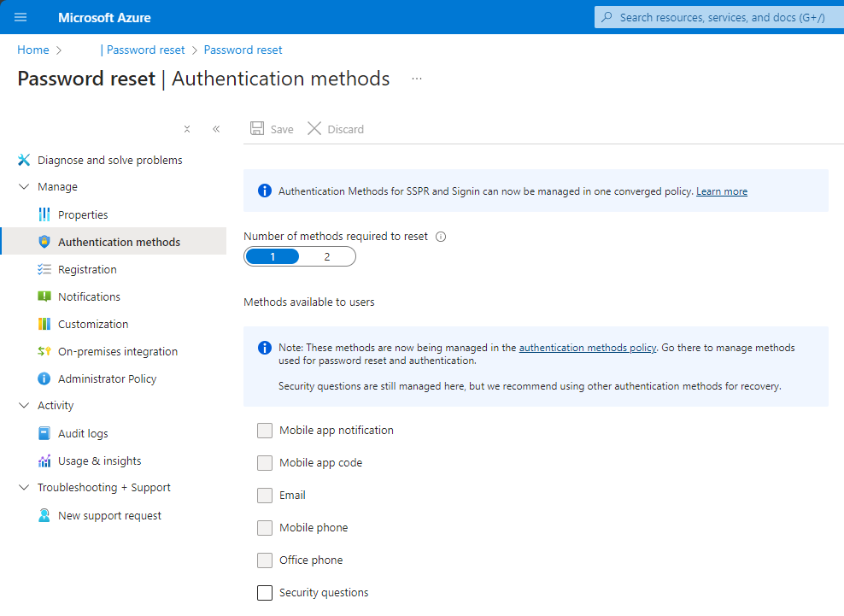Click the Authentication methods shield icon
This screenshot has height=616, width=844.
click(x=44, y=242)
